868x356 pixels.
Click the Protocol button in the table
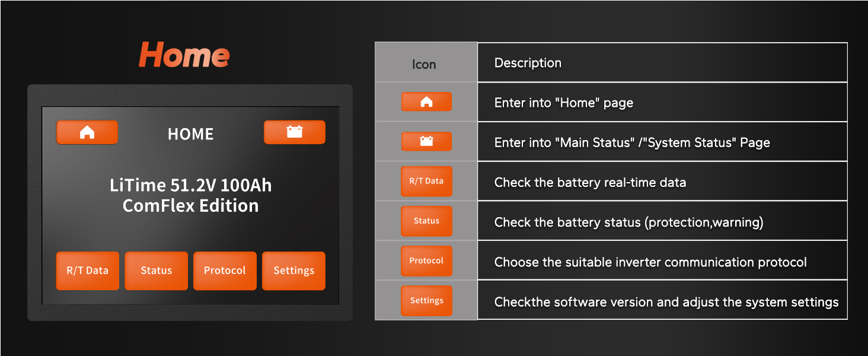[426, 260]
